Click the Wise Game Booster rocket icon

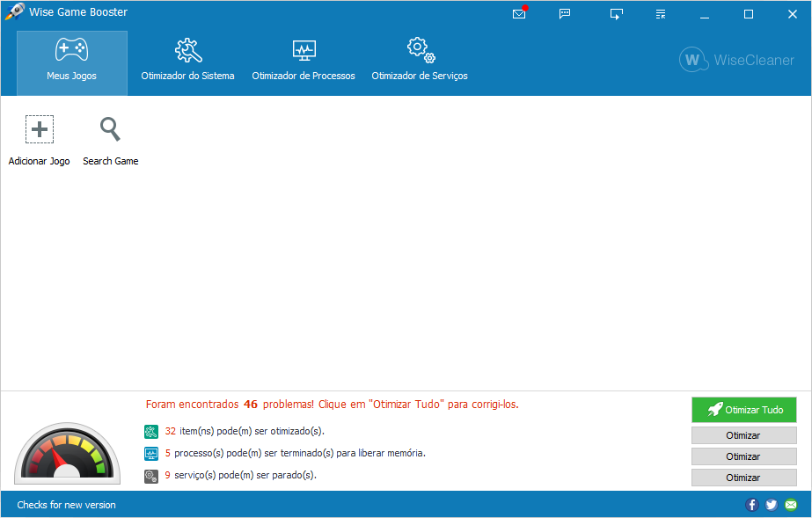coord(14,11)
